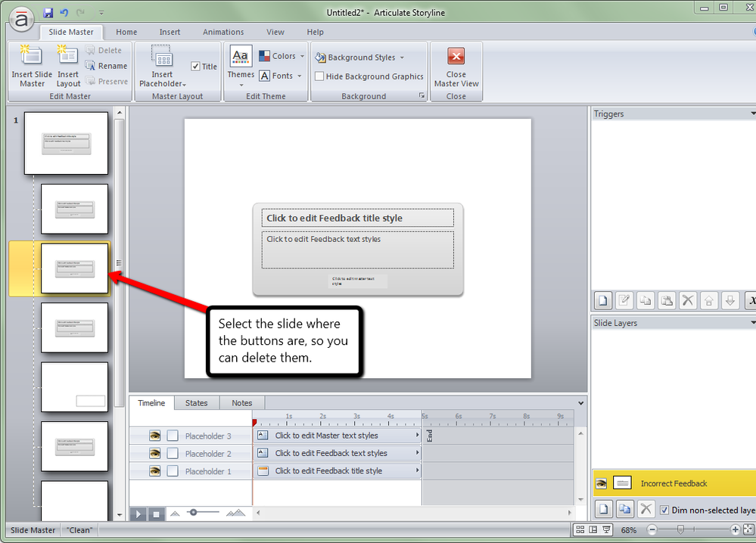Play the timeline preview
This screenshot has height=543, width=756.
tap(138, 514)
